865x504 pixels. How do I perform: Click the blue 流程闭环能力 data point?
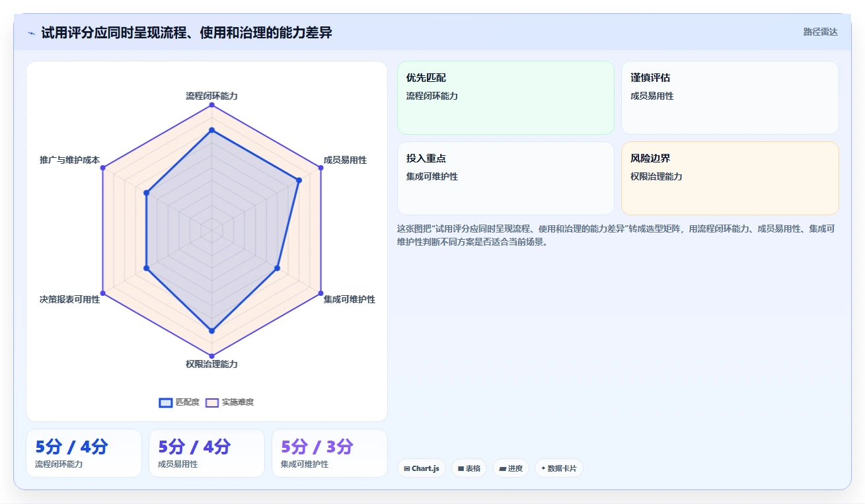pyautogui.click(x=211, y=130)
